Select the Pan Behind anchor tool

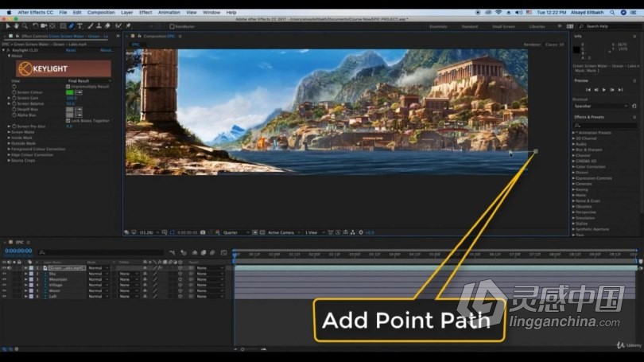click(52, 26)
